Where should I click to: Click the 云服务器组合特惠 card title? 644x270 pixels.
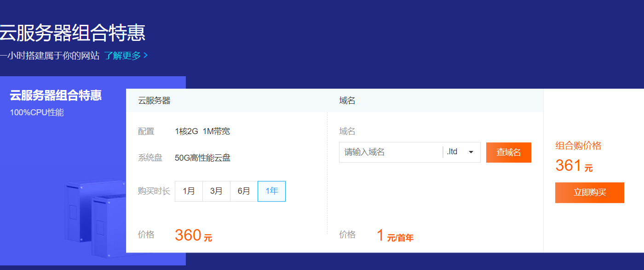tap(56, 96)
